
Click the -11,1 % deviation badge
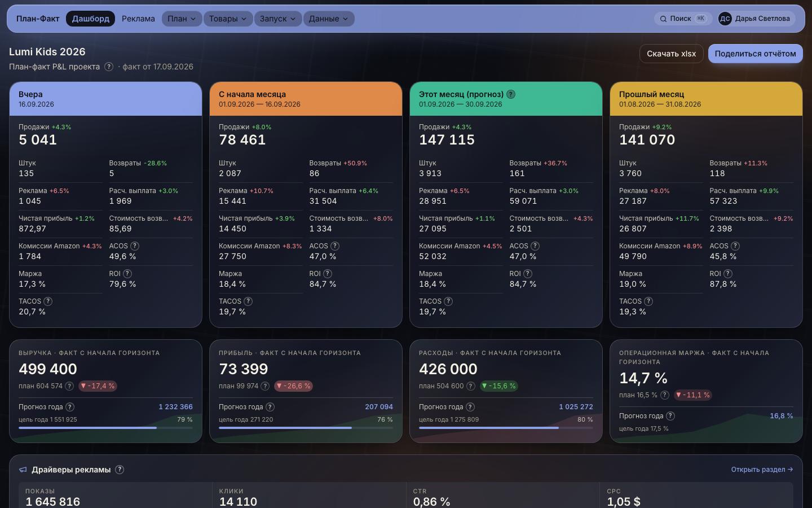tap(692, 395)
